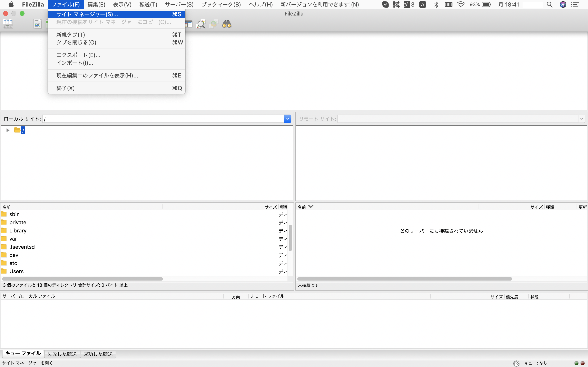The height and width of the screenshot is (367, 588).
Task: Click the filename filters magnifier icon
Action: pyautogui.click(x=201, y=24)
